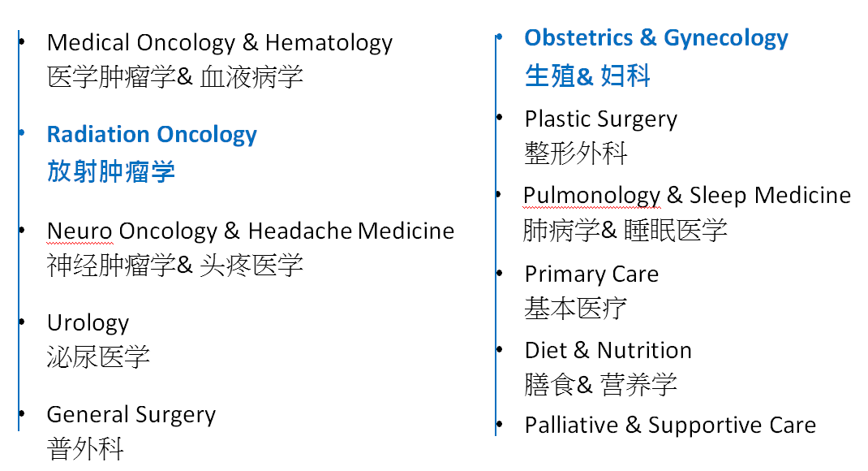Click the Chinese text 整形外科
Viewport: 868px width, 471px height.
[575, 153]
